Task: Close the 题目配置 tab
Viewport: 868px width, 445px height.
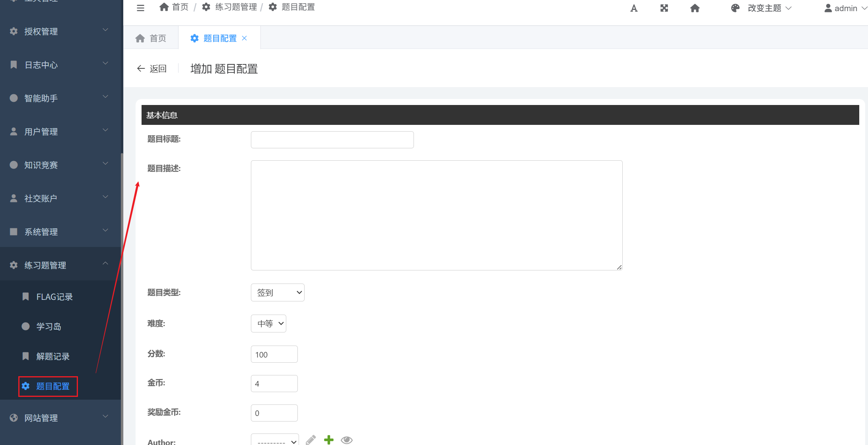Action: coord(245,38)
